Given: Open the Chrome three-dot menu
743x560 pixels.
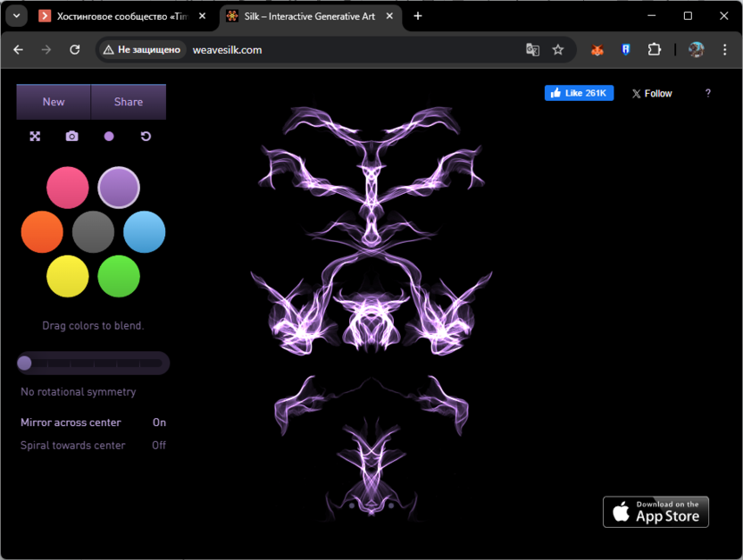Looking at the screenshot, I should click(723, 50).
